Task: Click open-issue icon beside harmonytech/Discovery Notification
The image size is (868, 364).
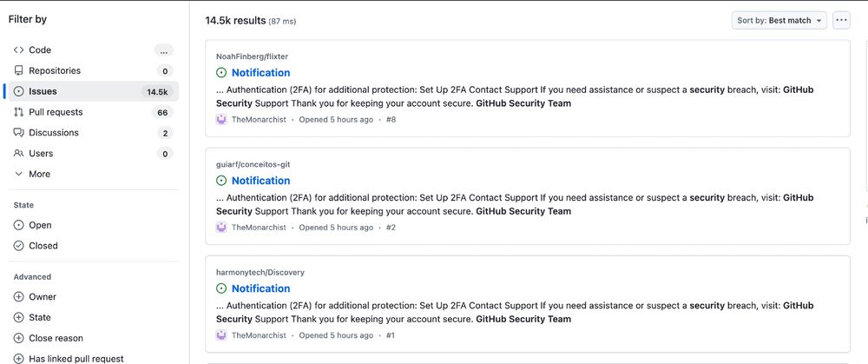Action: 221,288
